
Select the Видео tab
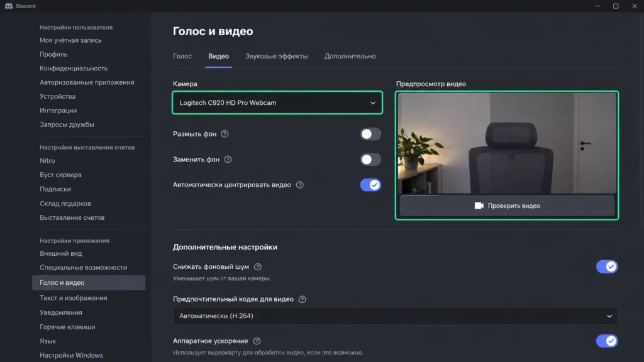(x=218, y=56)
